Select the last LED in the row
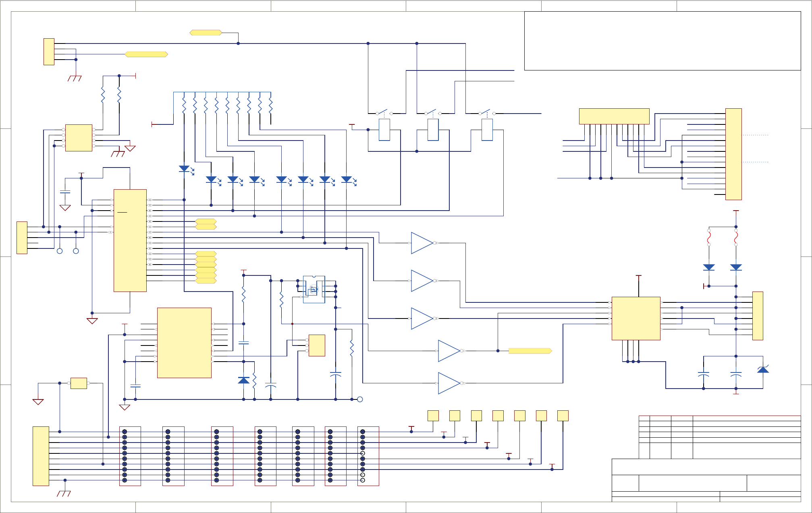Viewport: 812px width, 513px height. [348, 180]
